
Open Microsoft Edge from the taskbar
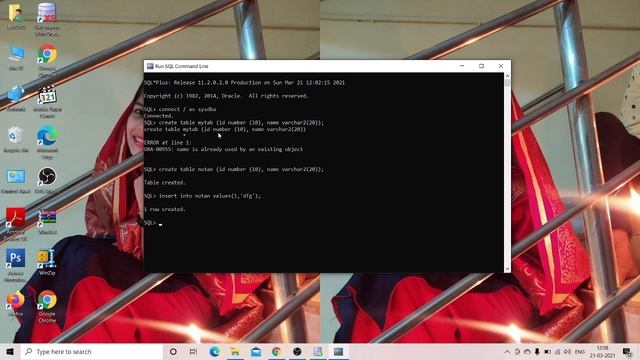pos(214,351)
